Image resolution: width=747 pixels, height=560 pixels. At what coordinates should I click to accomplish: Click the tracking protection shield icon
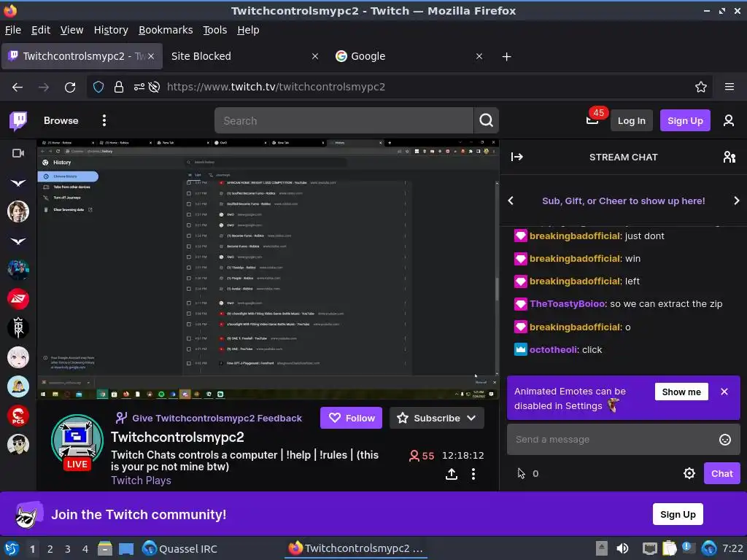(x=98, y=87)
